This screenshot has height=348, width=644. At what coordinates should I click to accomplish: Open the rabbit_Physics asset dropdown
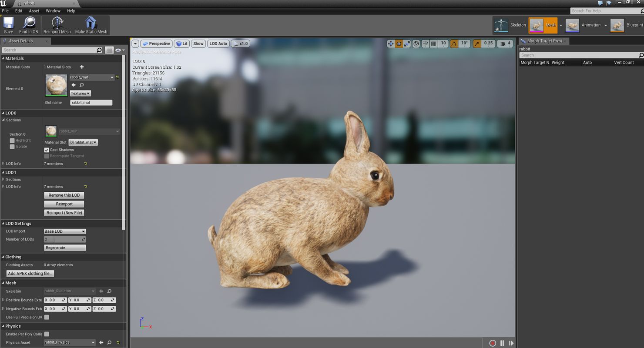click(70, 342)
